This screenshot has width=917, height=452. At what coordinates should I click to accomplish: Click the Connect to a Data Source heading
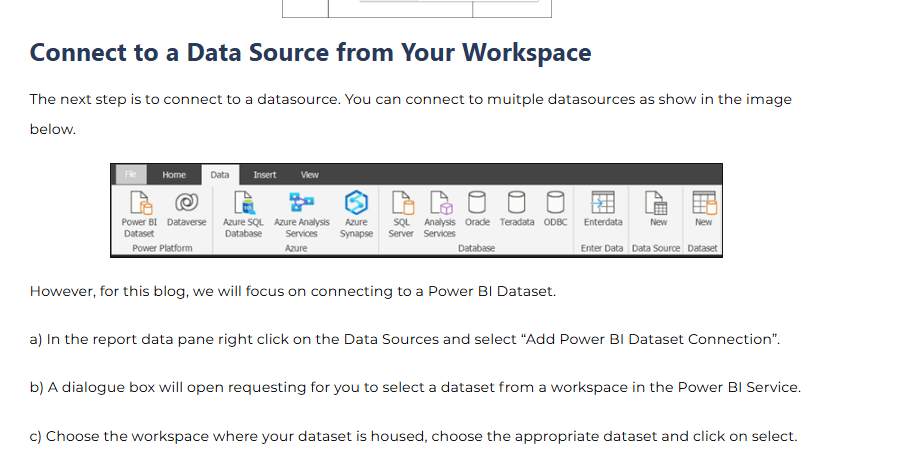[x=311, y=52]
